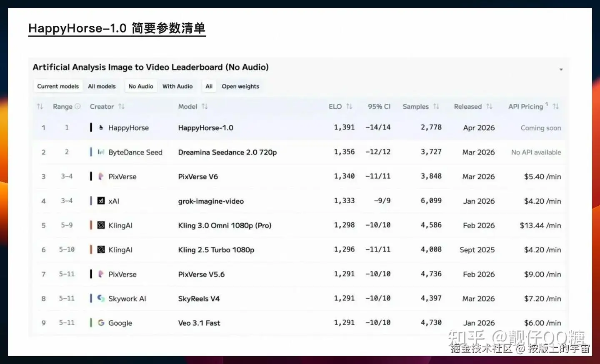
Task: Click the $13.44 /min price
Action: [540, 225]
